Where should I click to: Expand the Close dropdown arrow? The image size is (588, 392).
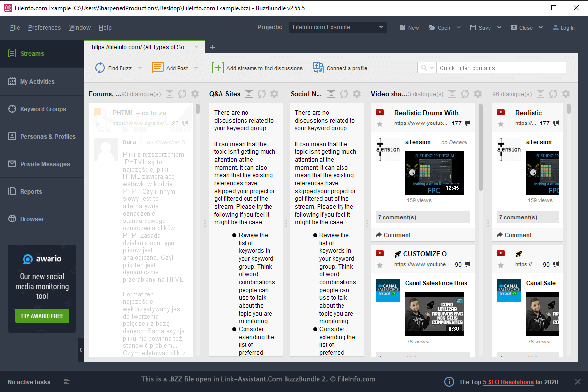coord(541,28)
